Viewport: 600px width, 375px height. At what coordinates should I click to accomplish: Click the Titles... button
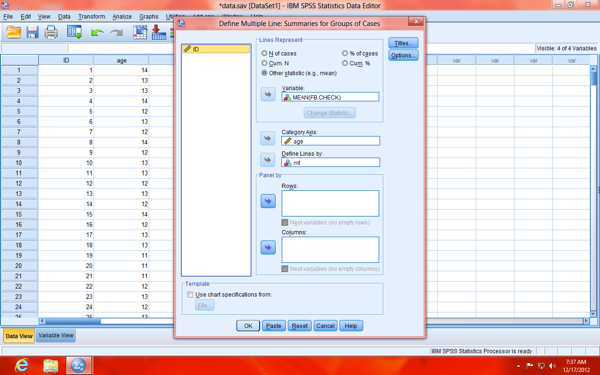403,43
